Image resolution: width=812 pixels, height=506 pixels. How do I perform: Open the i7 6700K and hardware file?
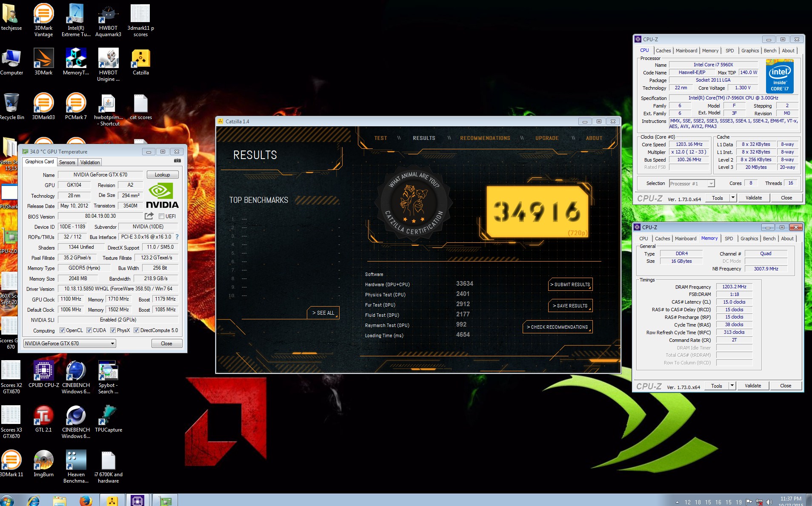tap(108, 466)
